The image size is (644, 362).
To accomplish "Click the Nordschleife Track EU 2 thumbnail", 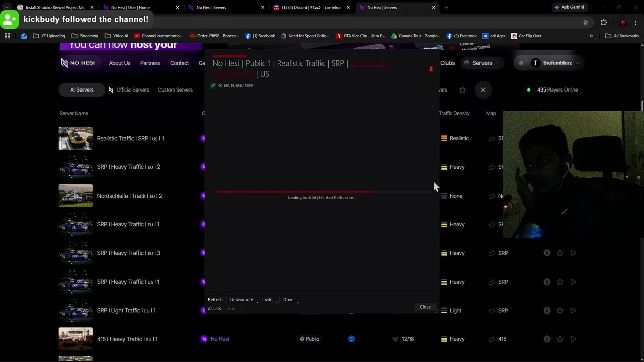I will point(75,196).
